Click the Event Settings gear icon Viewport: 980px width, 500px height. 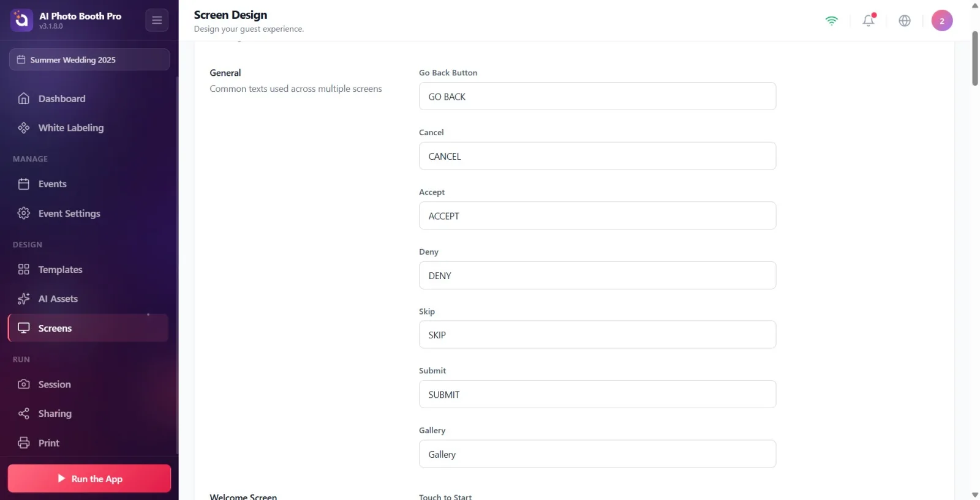(x=24, y=213)
